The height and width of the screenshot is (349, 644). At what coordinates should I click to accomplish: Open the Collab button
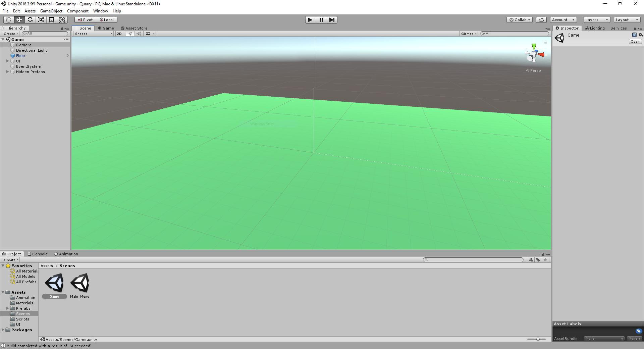pyautogui.click(x=520, y=20)
